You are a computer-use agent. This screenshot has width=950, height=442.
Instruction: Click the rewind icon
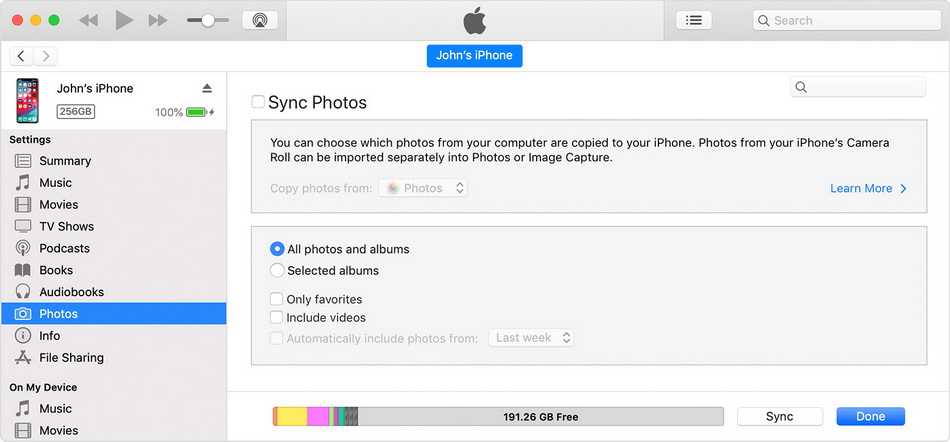click(88, 20)
